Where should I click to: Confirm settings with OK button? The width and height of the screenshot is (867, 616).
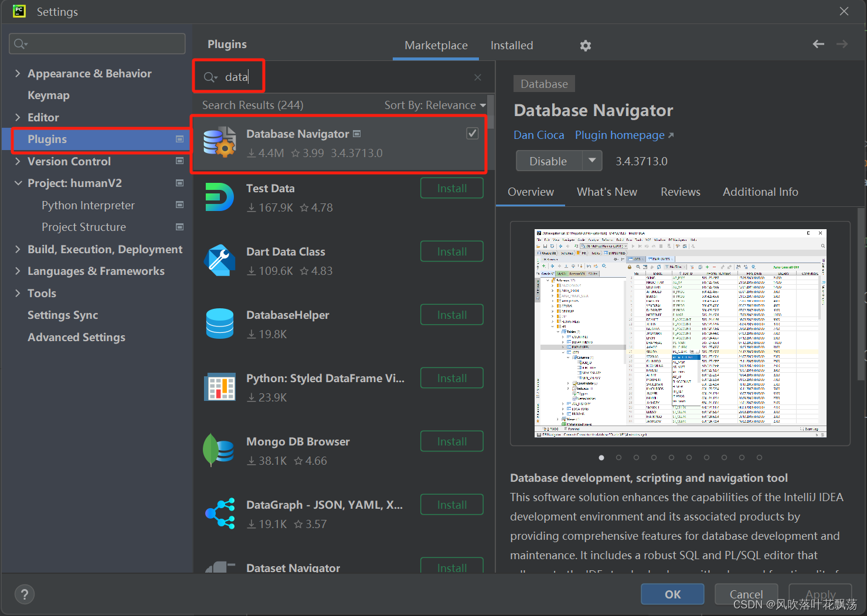[672, 594]
